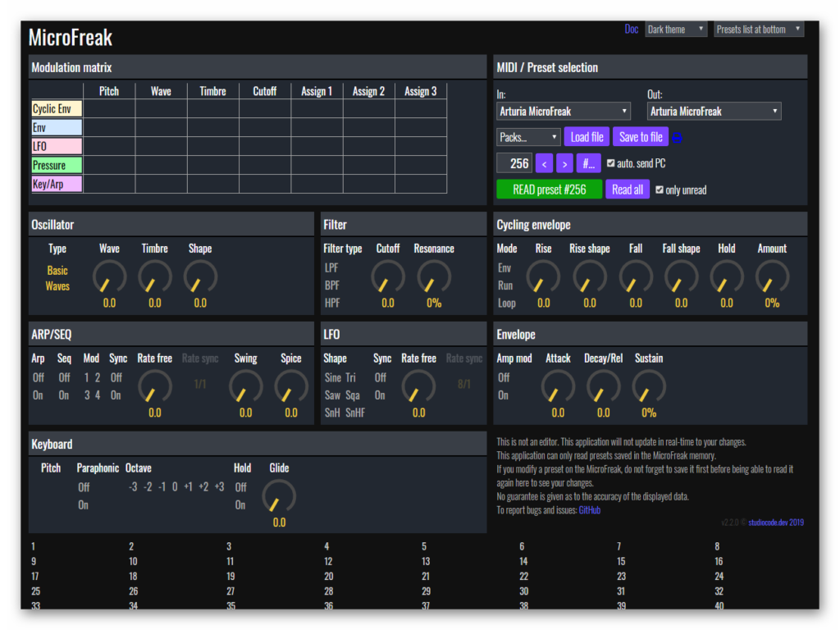Click the Filter Cutoff knob
840x630 pixels.
point(388,277)
